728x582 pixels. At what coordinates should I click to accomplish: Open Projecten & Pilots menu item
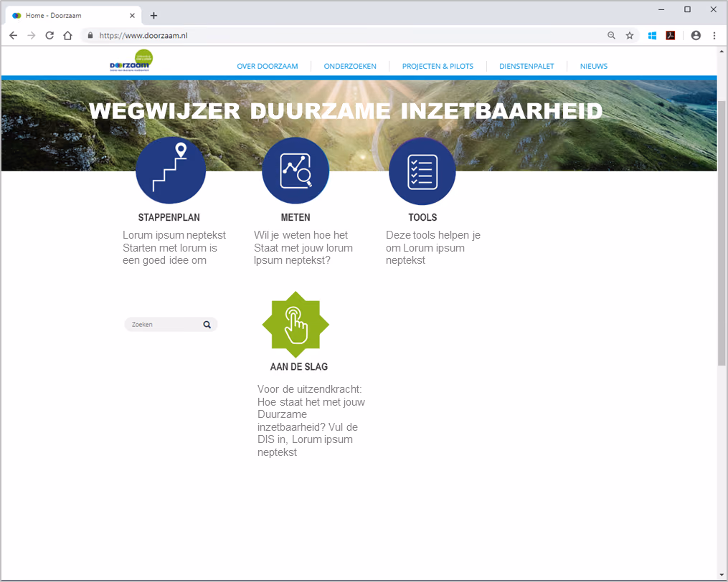438,67
